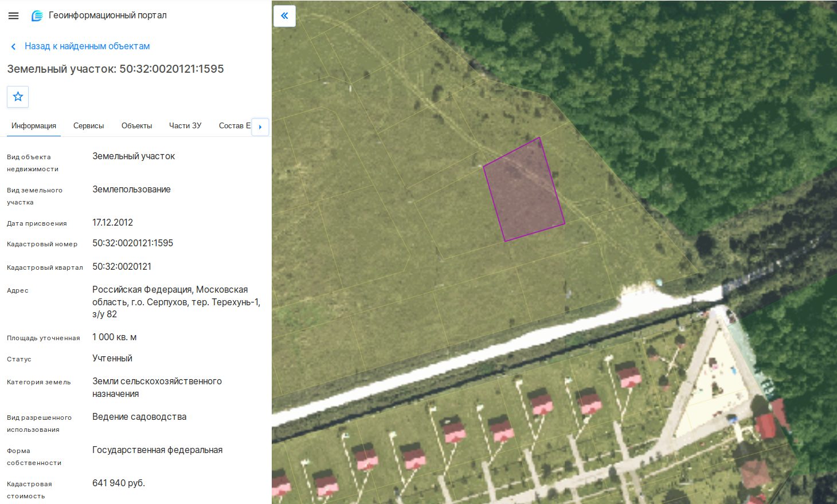Click heading Земельный участок: 50:32:0020121:1595
This screenshot has width=837, height=504.
[115, 69]
